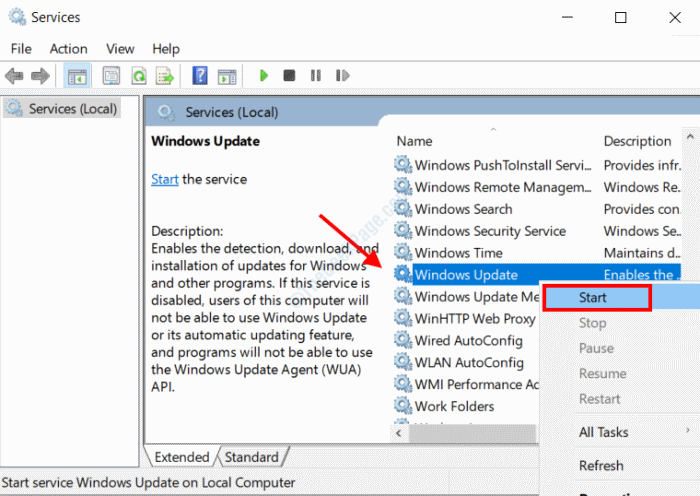Choose Restart in the context menu
This screenshot has height=496, width=700.
coord(600,399)
